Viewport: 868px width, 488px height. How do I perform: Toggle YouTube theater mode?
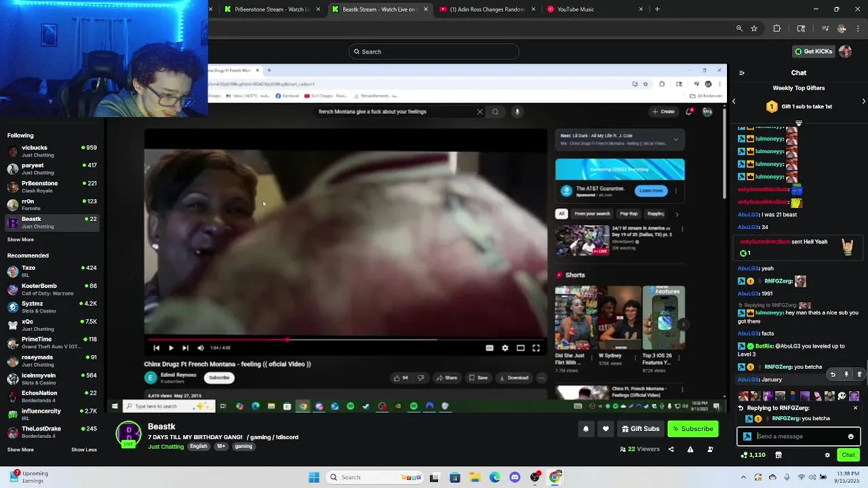pos(521,348)
